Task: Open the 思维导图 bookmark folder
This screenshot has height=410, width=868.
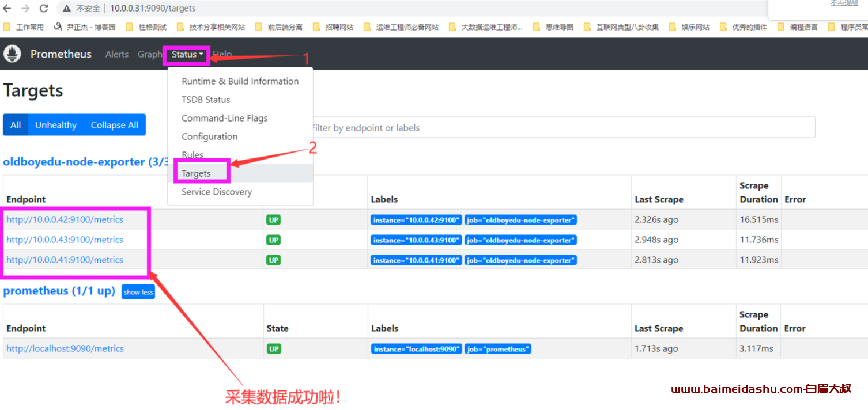Action: (x=553, y=26)
